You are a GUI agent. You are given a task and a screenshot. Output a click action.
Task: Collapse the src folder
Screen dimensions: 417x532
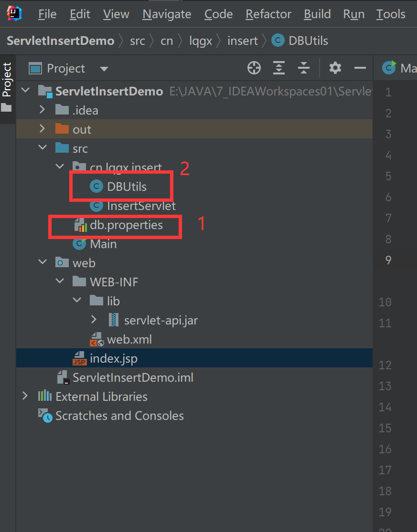(43, 147)
